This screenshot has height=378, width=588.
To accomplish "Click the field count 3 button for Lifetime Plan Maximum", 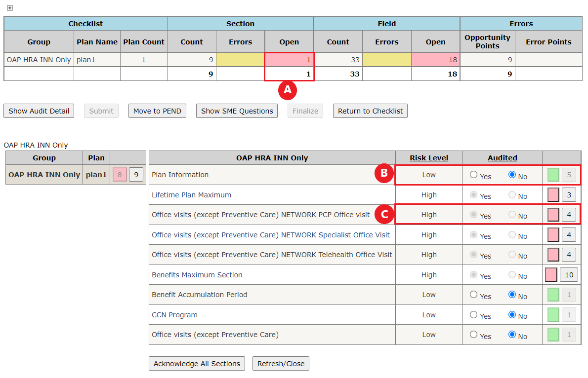I will pos(569,195).
